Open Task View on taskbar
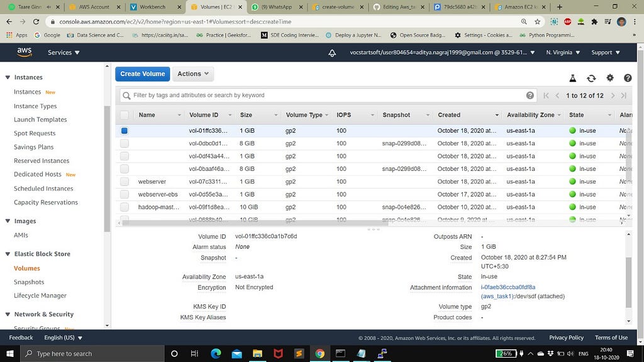 [x=195, y=353]
